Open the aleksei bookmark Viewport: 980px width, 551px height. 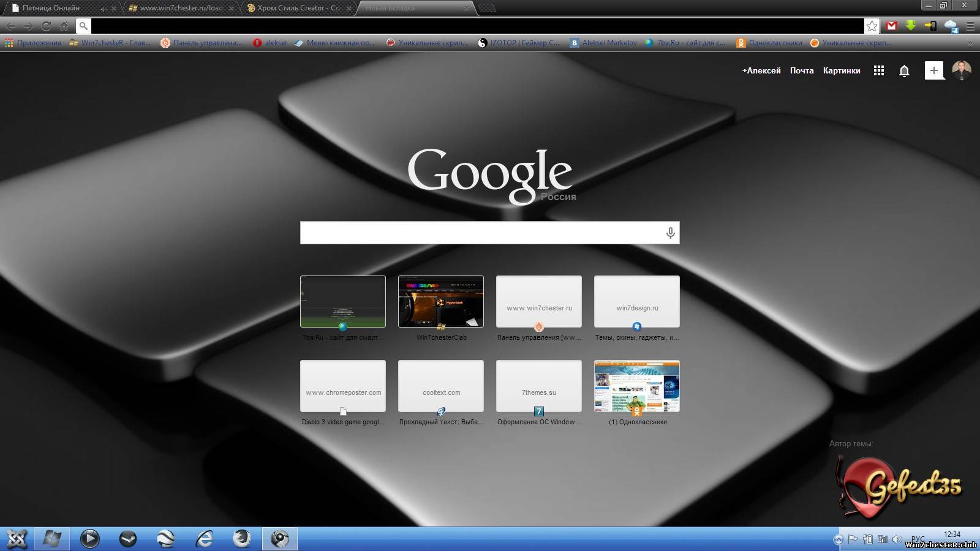pos(270,43)
